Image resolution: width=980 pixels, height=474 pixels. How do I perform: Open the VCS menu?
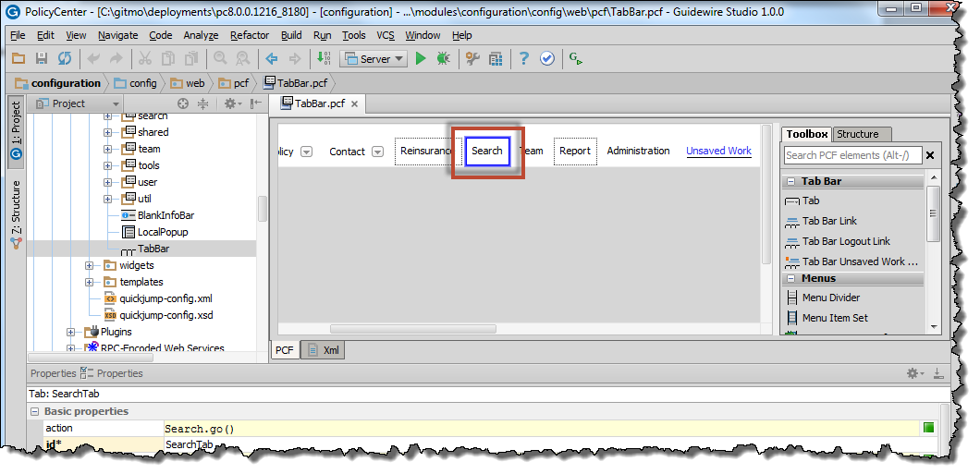(386, 36)
